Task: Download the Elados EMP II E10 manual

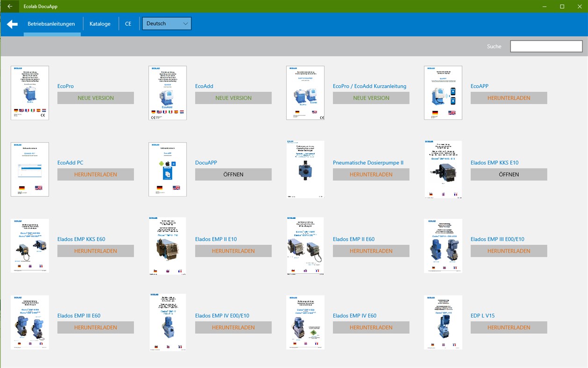Action: pyautogui.click(x=233, y=251)
